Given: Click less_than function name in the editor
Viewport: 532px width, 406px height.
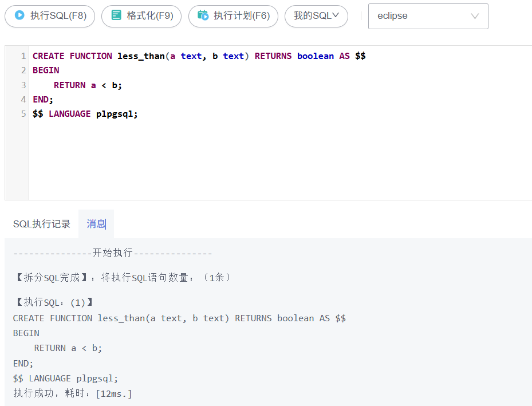Looking at the screenshot, I should coord(141,56).
